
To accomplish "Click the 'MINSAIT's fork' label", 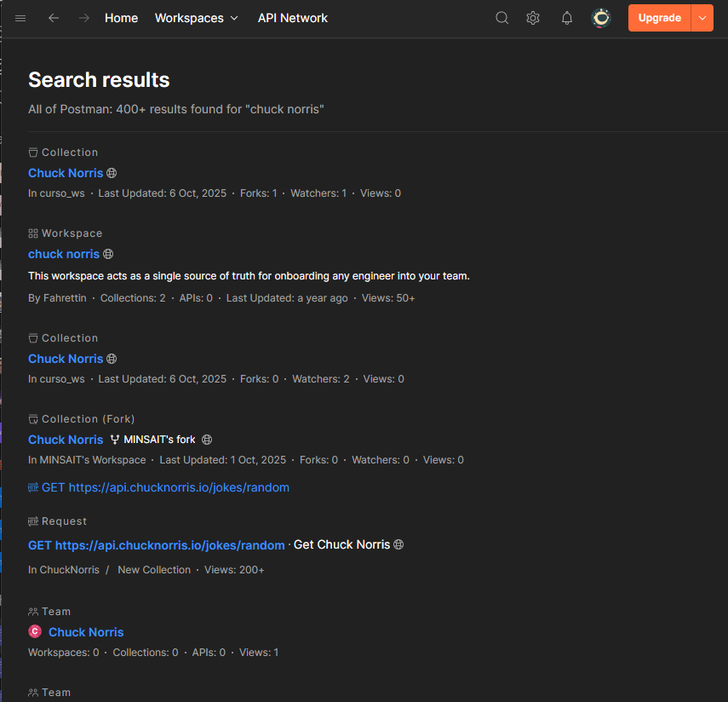I will point(159,440).
